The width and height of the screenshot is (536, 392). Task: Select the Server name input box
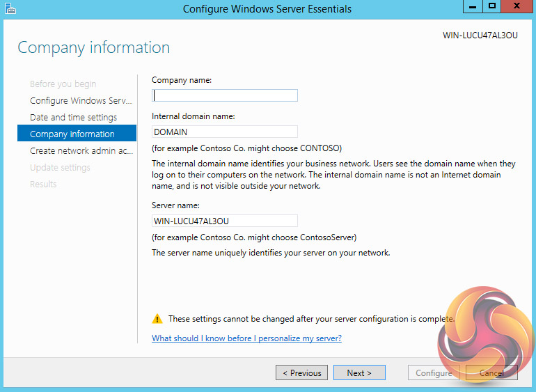(x=224, y=221)
